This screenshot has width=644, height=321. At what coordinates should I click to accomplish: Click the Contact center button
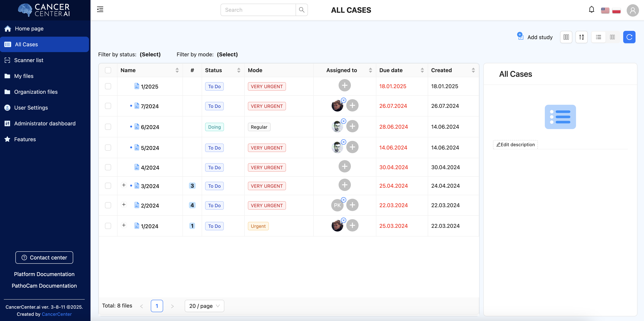44,257
